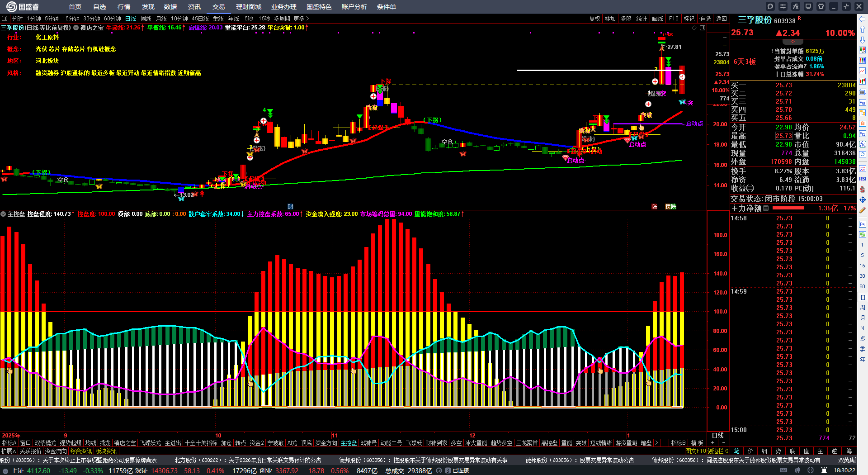Screen dimensions: 868x475
Task: Open the news info sidebar icon
Action: click(x=863, y=92)
